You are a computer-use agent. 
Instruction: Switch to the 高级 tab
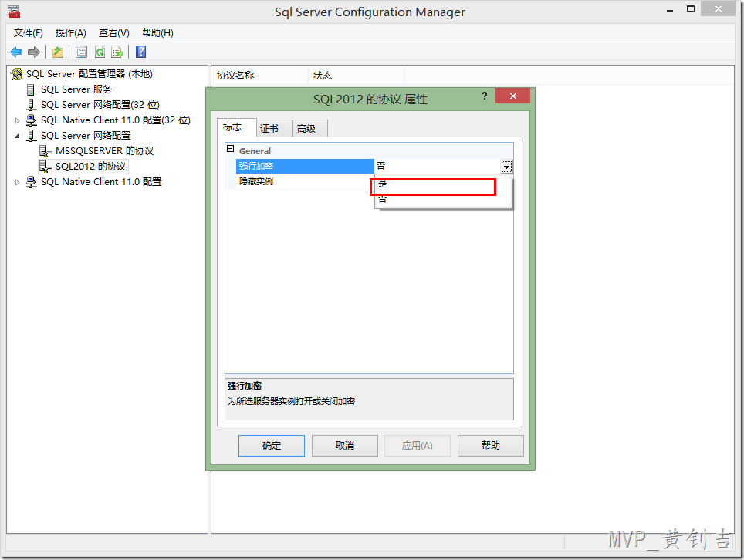(x=309, y=129)
